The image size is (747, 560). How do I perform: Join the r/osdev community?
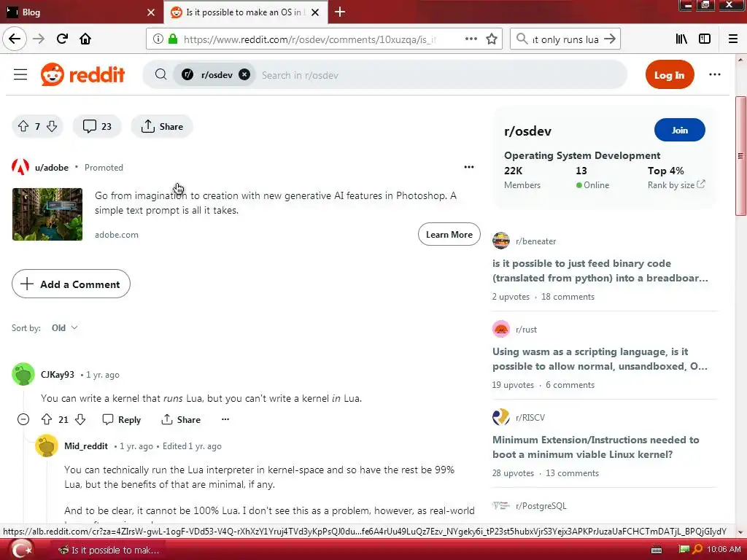[x=679, y=130]
